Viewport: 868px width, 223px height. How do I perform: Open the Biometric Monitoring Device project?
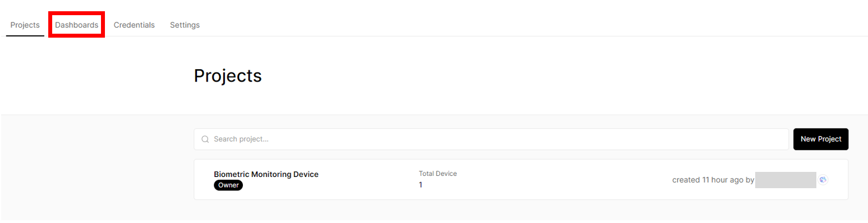pyautogui.click(x=266, y=174)
